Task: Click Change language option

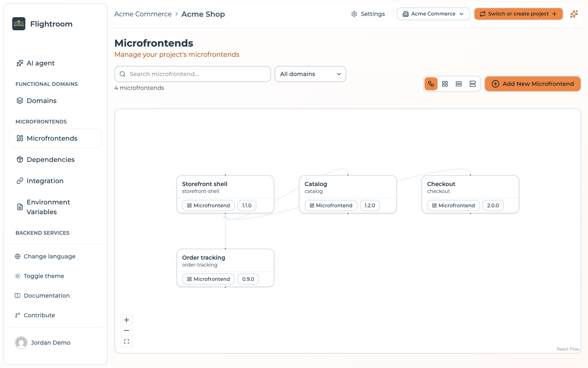Action: tap(56, 256)
